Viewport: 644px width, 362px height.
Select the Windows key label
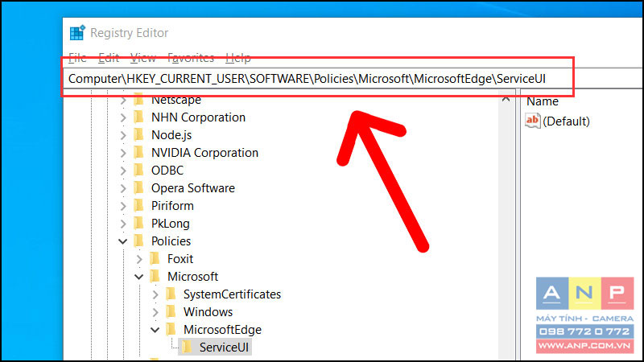pyautogui.click(x=208, y=312)
